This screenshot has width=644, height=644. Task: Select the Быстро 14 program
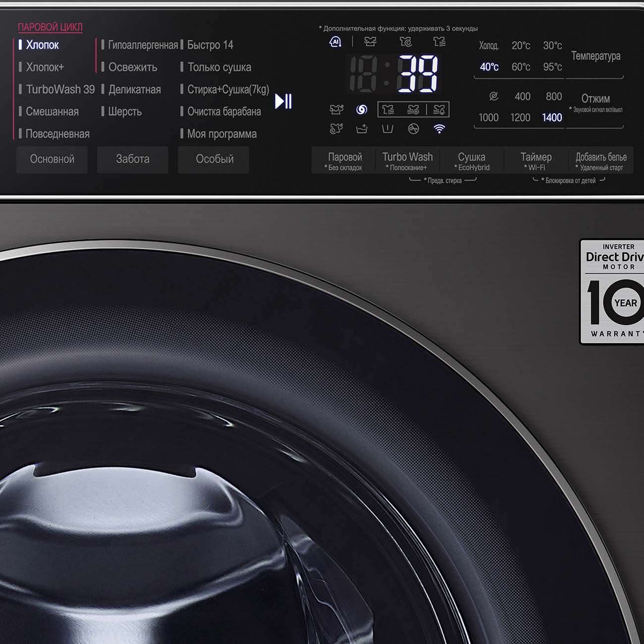(x=210, y=45)
